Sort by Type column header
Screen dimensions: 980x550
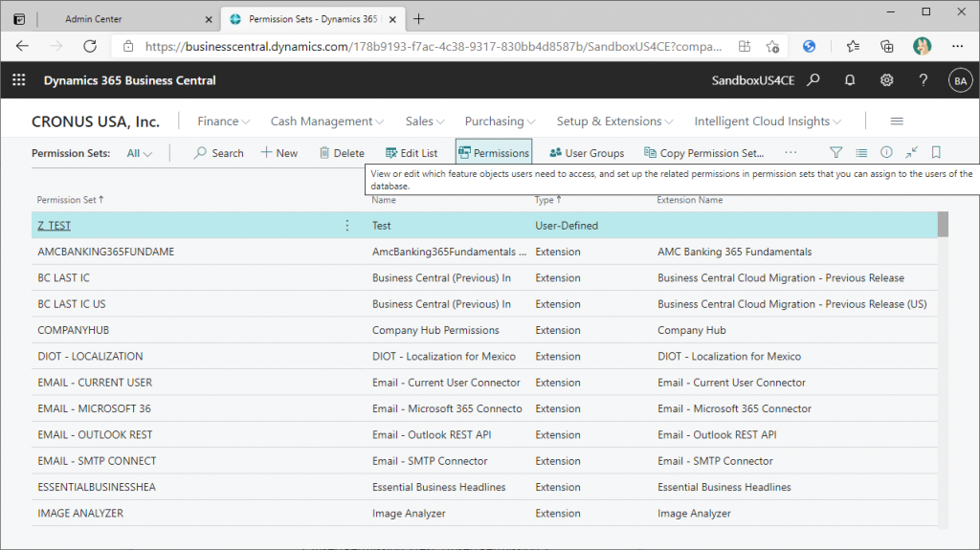[x=548, y=200]
